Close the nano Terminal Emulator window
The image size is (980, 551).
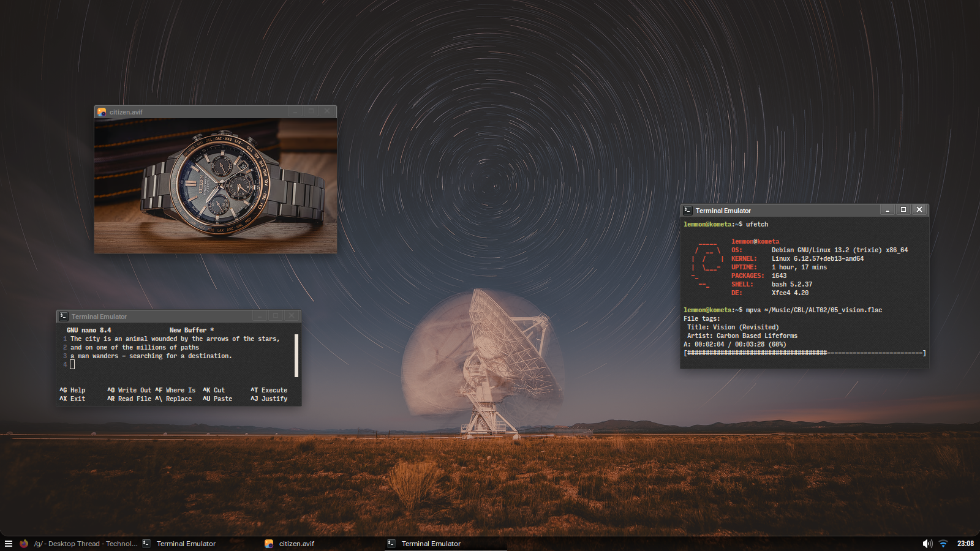click(292, 316)
